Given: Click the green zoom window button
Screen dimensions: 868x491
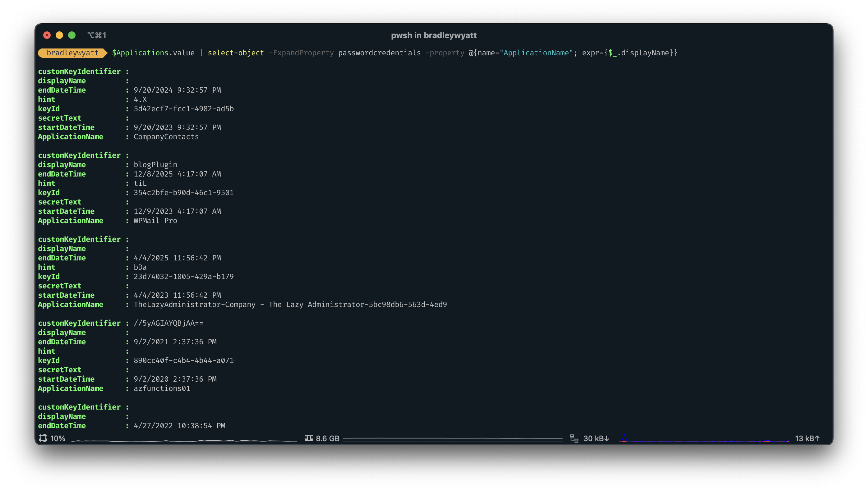Looking at the screenshot, I should [x=72, y=35].
